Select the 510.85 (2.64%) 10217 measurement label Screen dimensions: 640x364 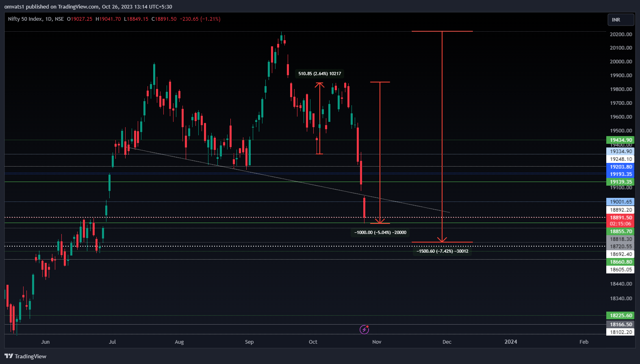320,74
